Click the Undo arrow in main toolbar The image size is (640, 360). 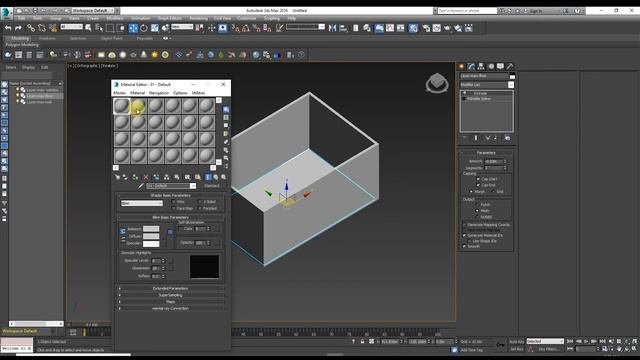(8, 28)
